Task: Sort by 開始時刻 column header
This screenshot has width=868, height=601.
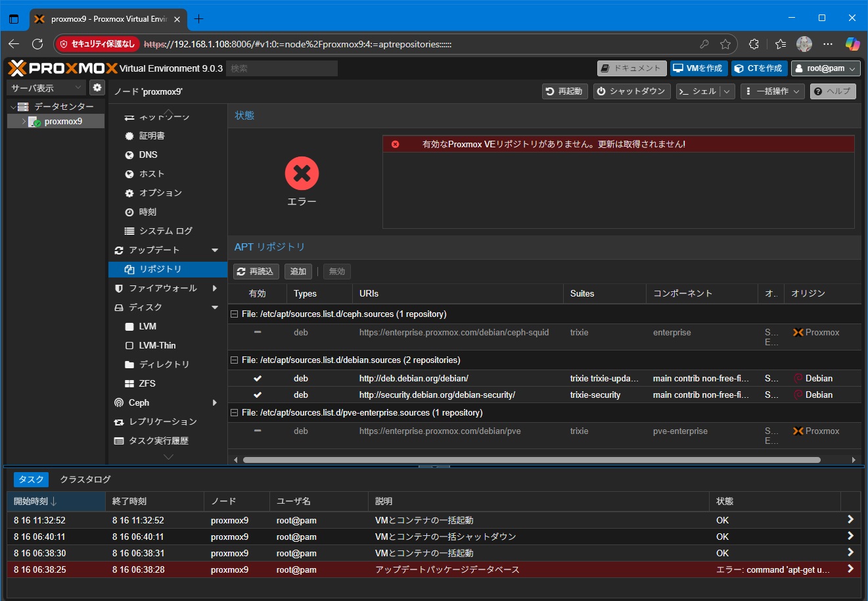Action: tap(57, 501)
